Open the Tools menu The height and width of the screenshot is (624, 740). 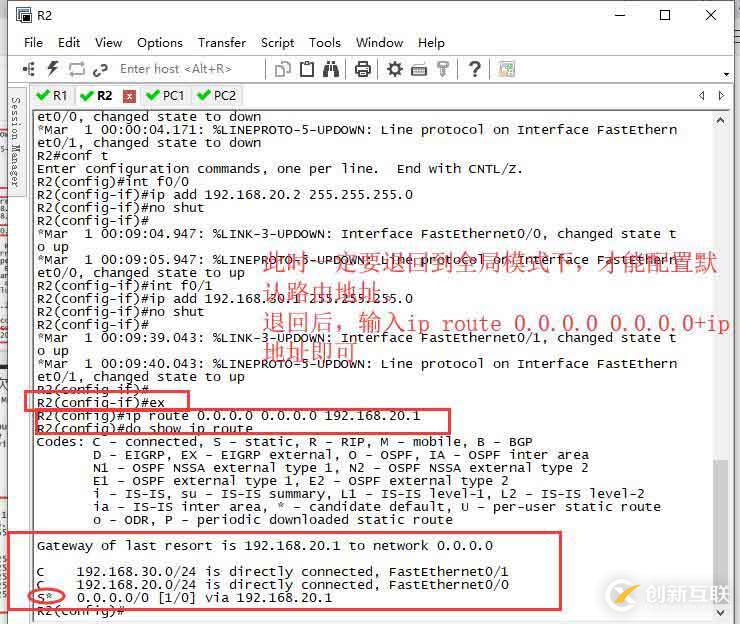click(325, 42)
